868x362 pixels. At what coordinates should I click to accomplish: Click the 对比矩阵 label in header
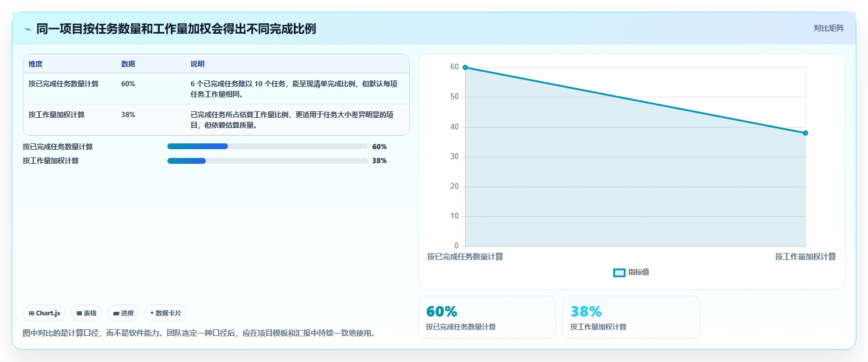click(x=828, y=28)
